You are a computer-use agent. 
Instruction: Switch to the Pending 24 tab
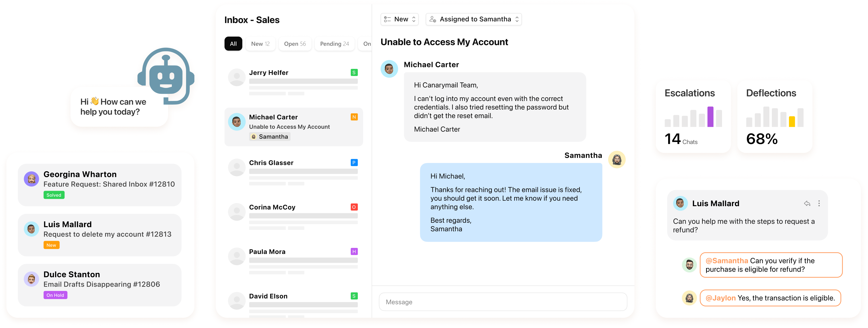(334, 44)
